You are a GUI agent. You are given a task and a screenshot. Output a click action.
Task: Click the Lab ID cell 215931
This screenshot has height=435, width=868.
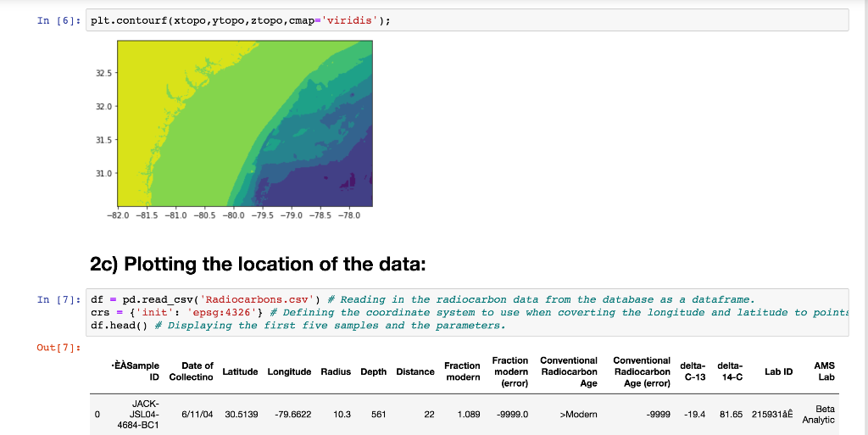click(x=772, y=414)
